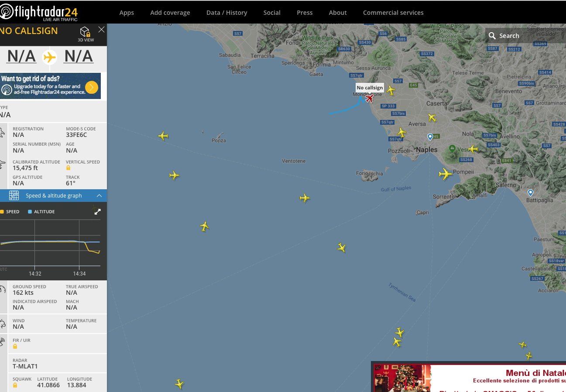566x392 pixels.
Task: Click the Flightradar24 logo
Action: coord(39,12)
